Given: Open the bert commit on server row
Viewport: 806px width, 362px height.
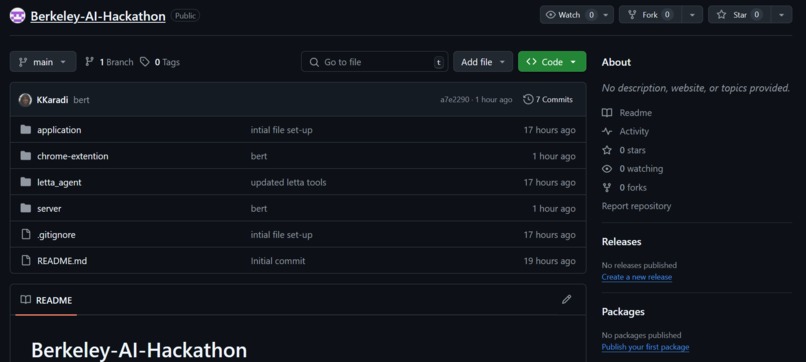Looking at the screenshot, I should 259,209.
